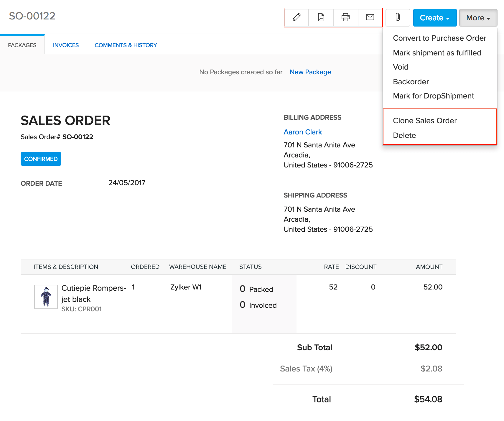Choose Mark shipment as fulfilled
Screen dimensions: 504x421
[x=437, y=53]
